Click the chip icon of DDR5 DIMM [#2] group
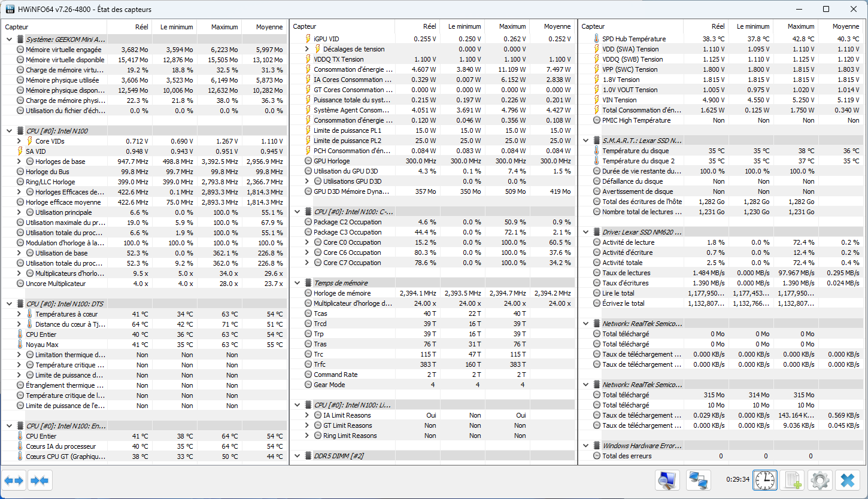 tap(308, 456)
